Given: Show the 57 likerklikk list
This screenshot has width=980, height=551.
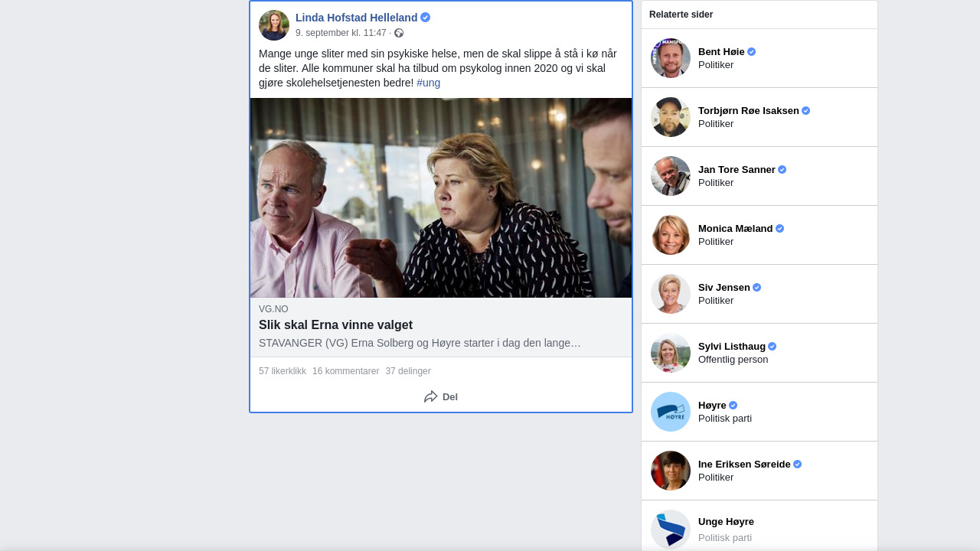Looking at the screenshot, I should [283, 371].
